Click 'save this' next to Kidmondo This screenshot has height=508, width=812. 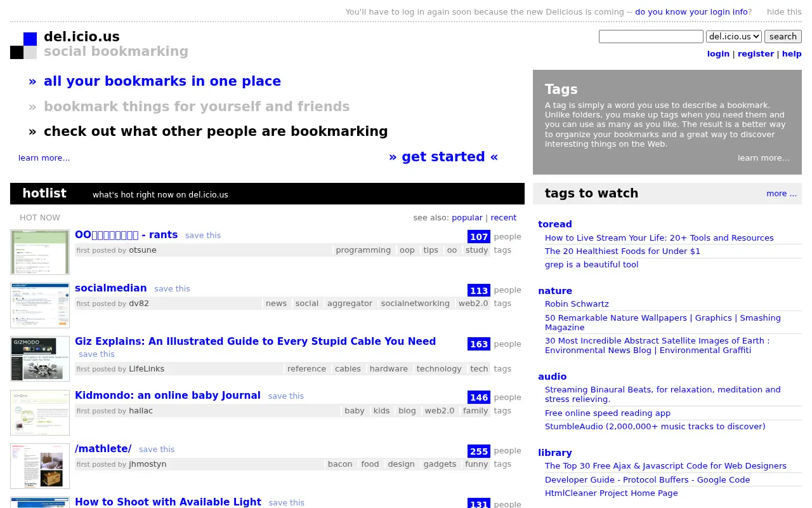click(286, 396)
